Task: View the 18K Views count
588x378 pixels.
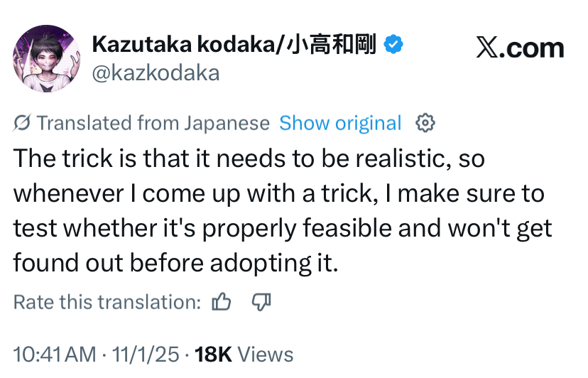Action: tap(244, 354)
